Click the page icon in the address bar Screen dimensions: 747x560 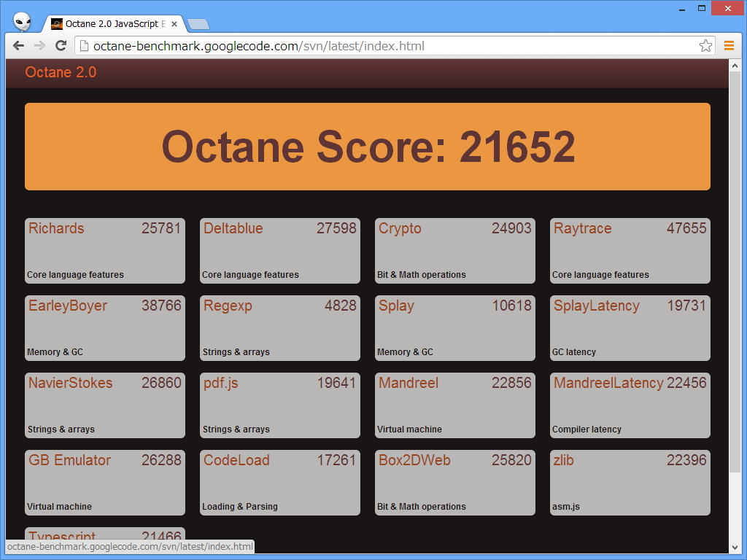pos(84,45)
